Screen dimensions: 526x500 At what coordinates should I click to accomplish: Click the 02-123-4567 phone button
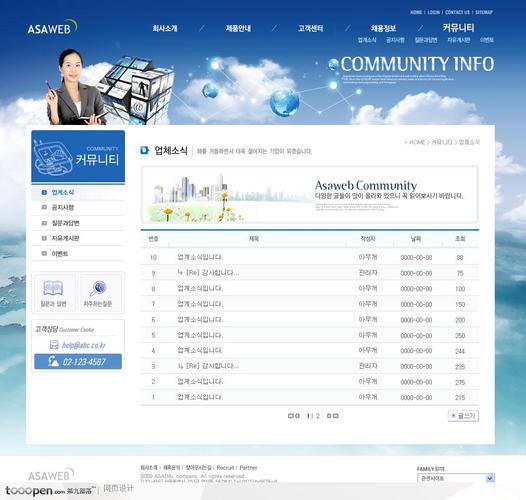click(x=78, y=361)
